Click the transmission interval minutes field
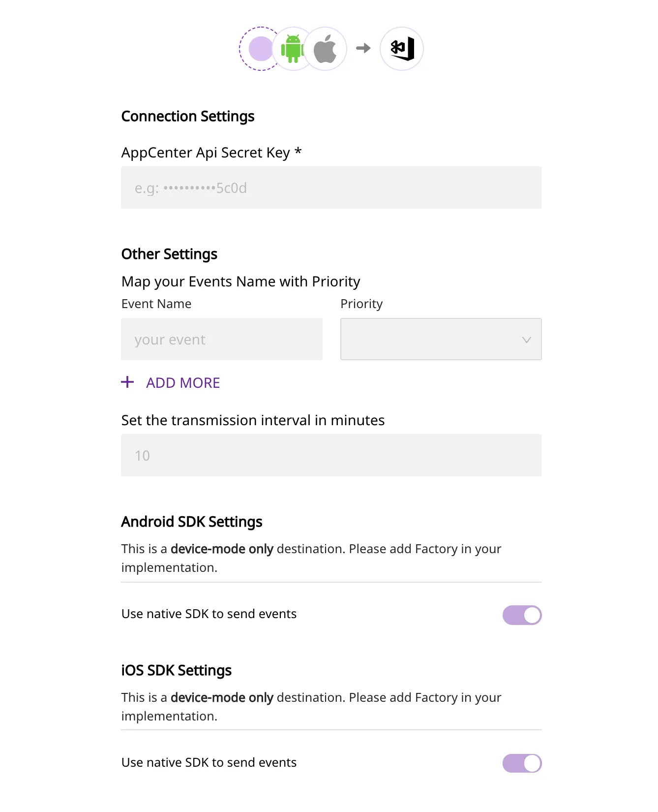The image size is (658, 812). 331,455
